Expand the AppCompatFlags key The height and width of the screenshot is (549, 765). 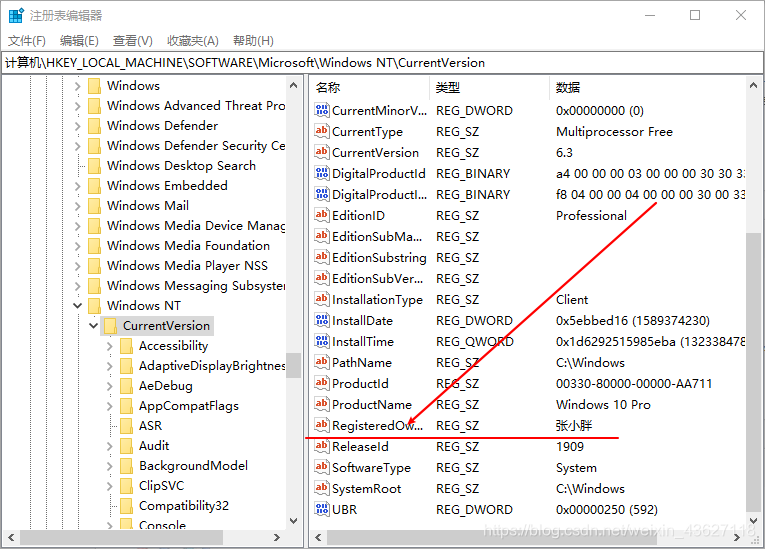pos(109,406)
